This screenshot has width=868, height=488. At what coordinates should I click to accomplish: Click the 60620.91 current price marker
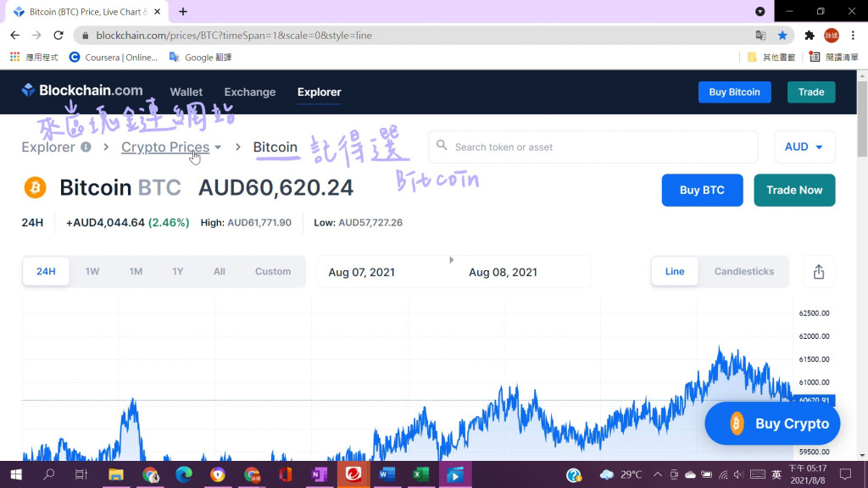(x=814, y=400)
